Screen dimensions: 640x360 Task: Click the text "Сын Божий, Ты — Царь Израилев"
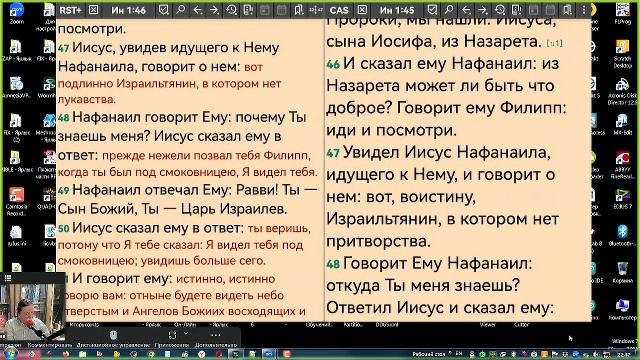click(171, 209)
